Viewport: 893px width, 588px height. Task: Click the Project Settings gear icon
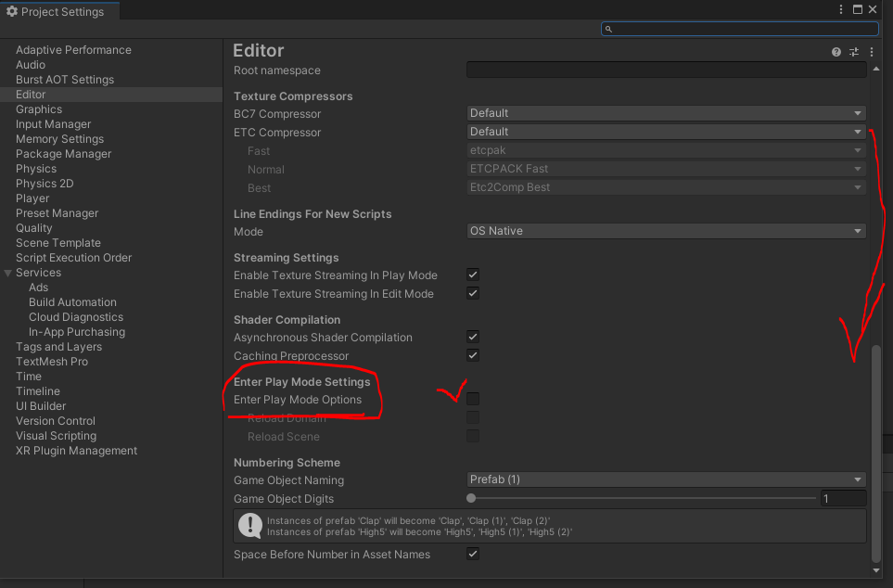tap(12, 12)
